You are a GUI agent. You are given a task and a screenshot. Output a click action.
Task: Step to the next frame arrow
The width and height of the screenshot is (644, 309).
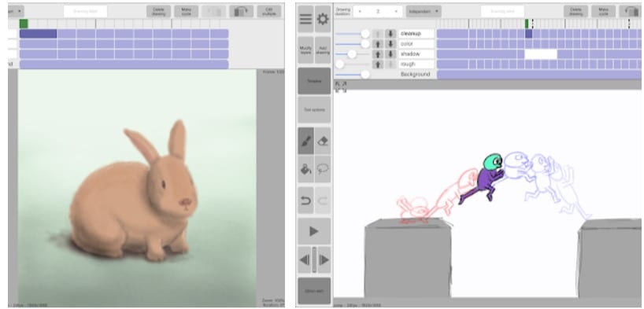coord(324,259)
